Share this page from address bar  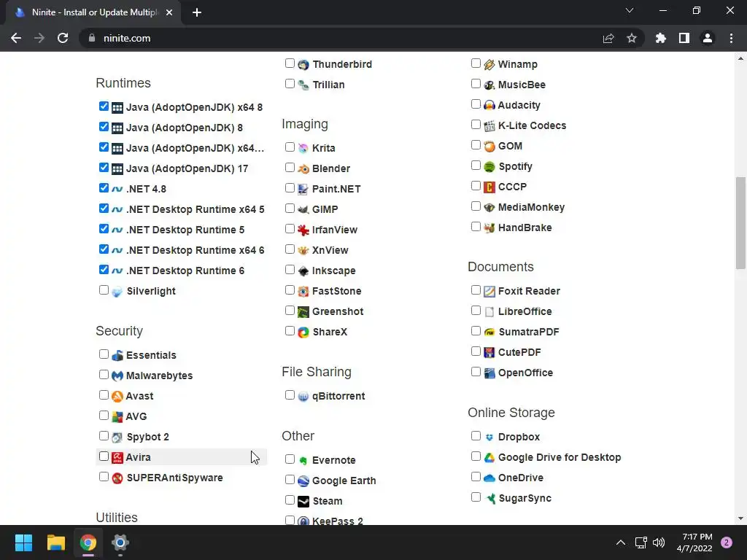[x=608, y=38]
